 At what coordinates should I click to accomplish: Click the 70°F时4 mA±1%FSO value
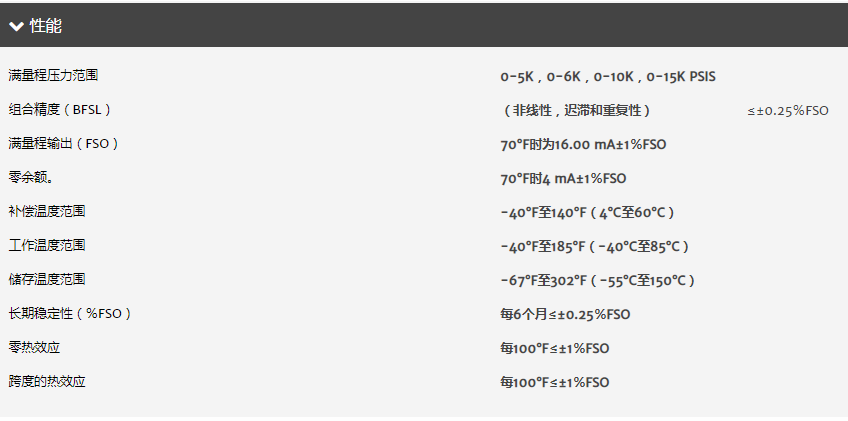(564, 179)
